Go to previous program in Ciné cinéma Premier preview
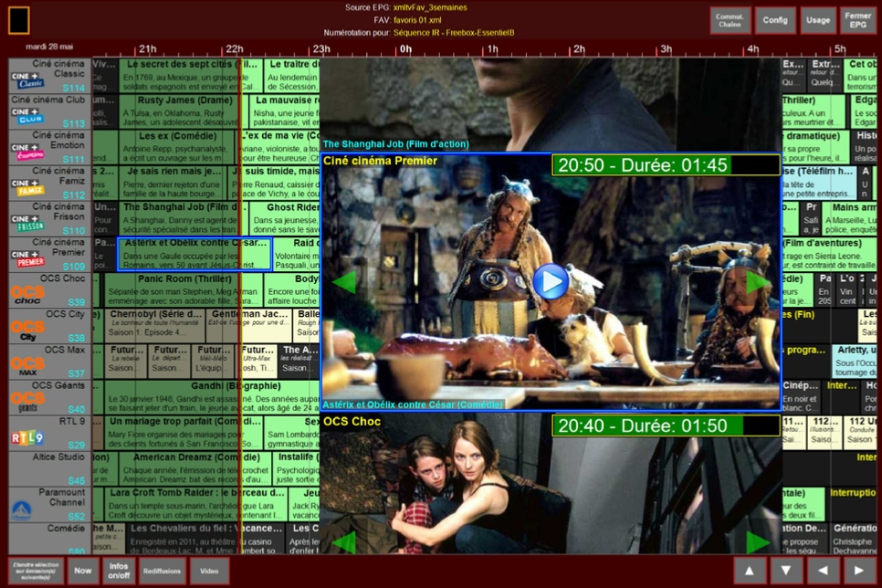This screenshot has width=882, height=588. coord(344,281)
